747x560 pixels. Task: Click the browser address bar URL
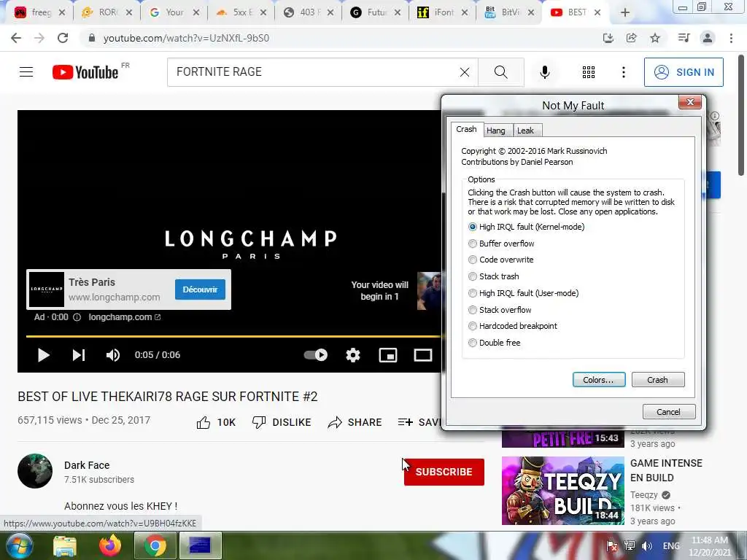[x=186, y=38]
